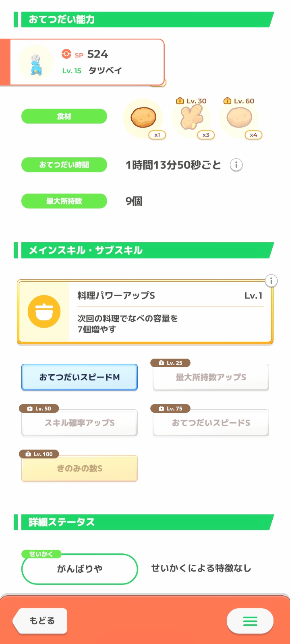
Task: Tap the おてつだい時間 green label
Action: [x=64, y=165]
